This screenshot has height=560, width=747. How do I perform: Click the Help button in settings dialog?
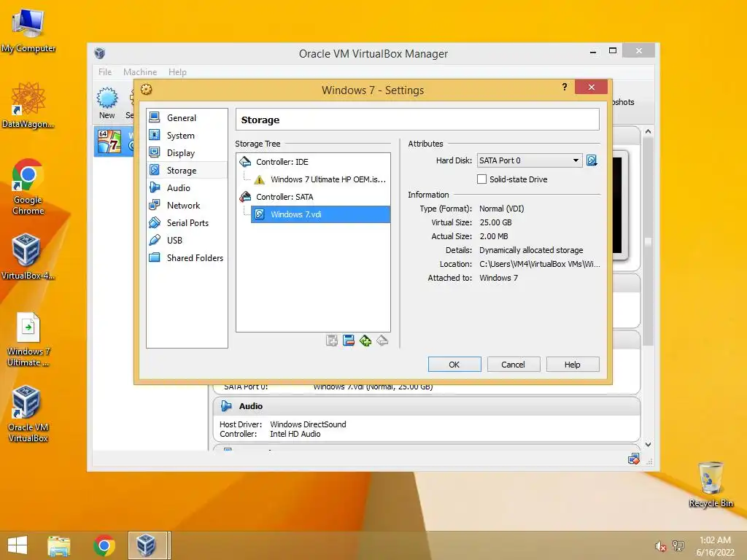pos(572,365)
